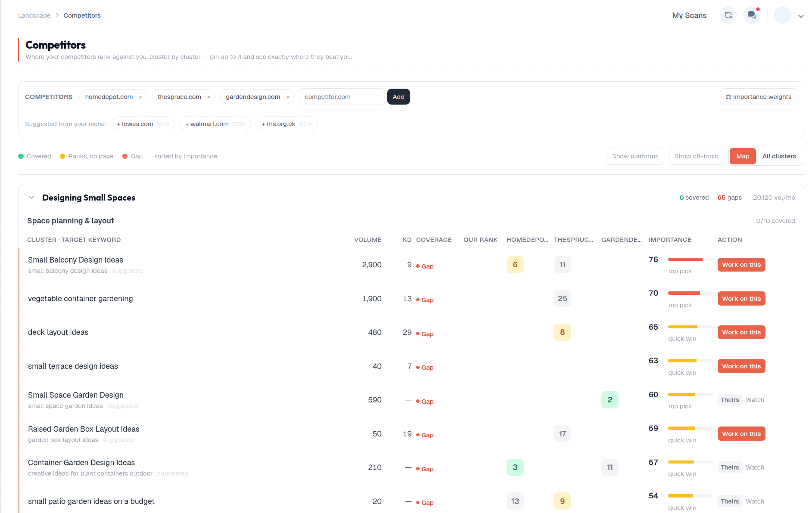Sort by the IMPORTANCE column header
The height and width of the screenshot is (513, 812).
tap(670, 240)
